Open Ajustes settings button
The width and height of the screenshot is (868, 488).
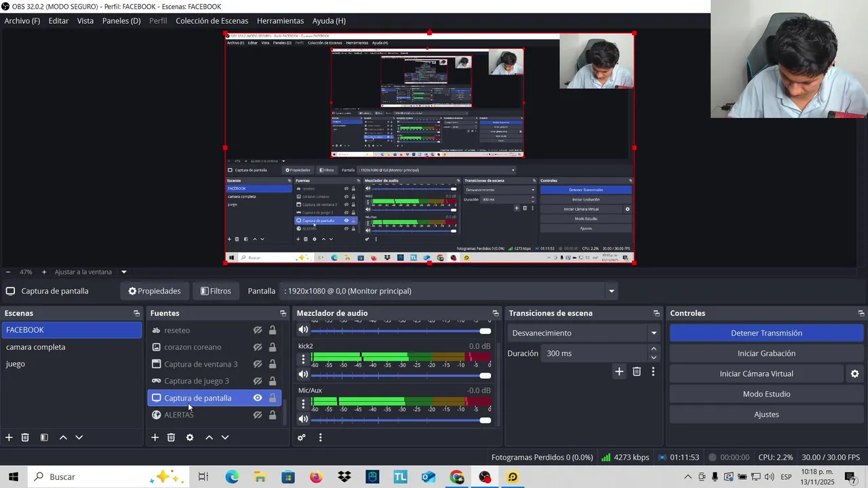click(766, 414)
